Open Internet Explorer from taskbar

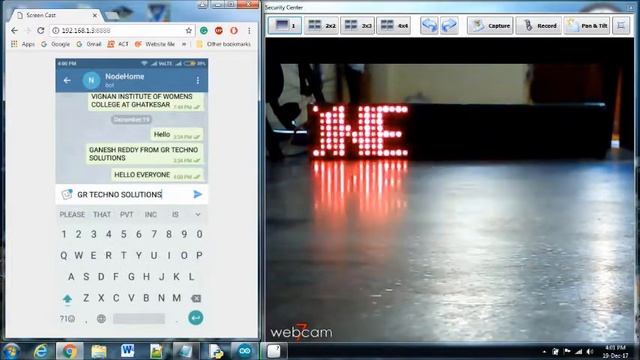coord(41,351)
